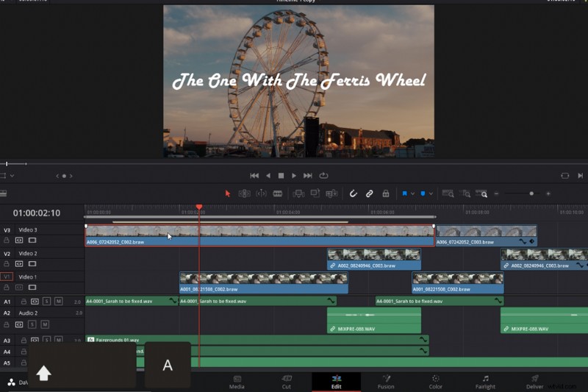Play timeline in reverse

(x=268, y=176)
